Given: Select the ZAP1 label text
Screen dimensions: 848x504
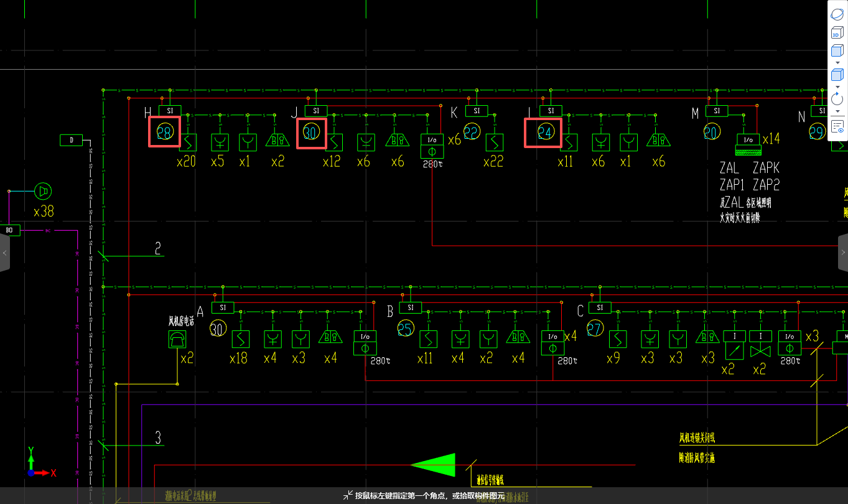Looking at the screenshot, I should [732, 185].
